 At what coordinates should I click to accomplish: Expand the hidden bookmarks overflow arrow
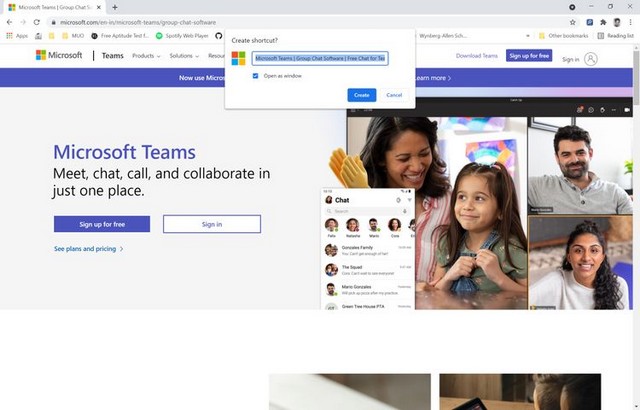point(528,36)
